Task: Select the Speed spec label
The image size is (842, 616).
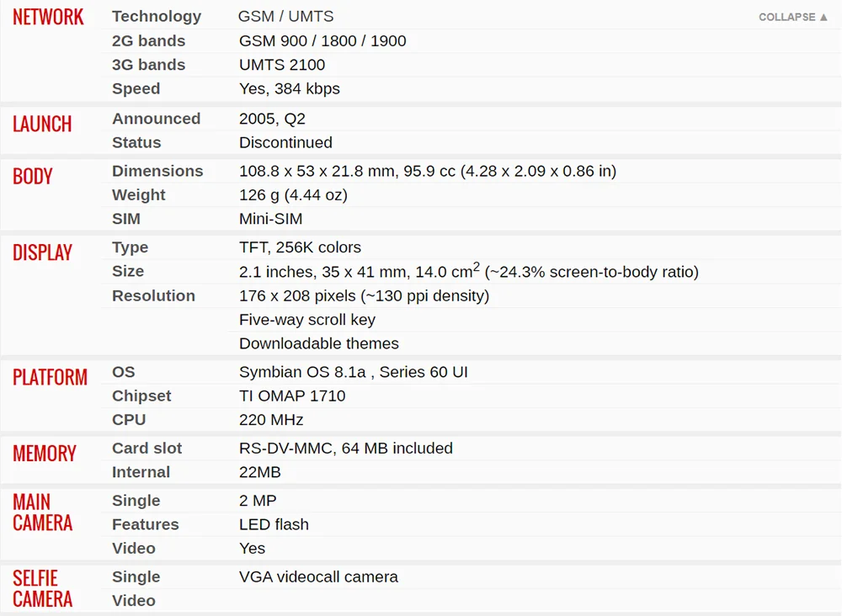Action: tap(136, 88)
